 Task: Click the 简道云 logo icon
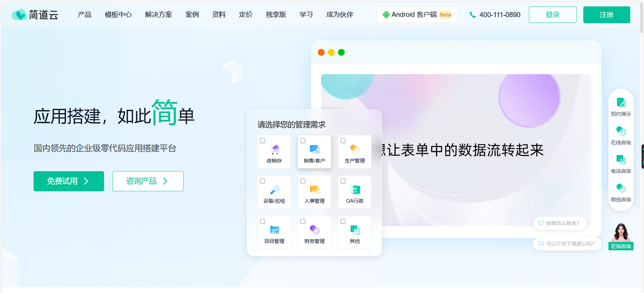pyautogui.click(x=19, y=15)
